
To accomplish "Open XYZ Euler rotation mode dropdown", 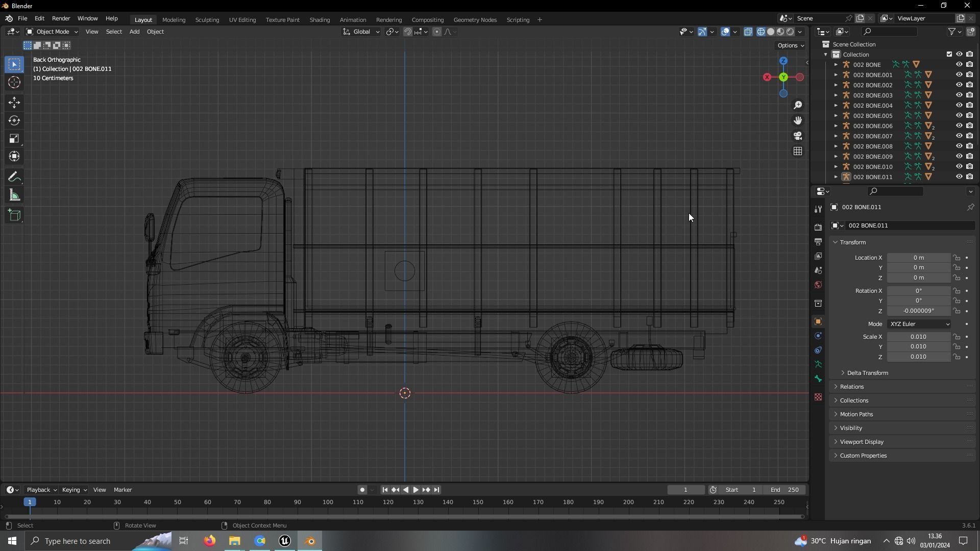I will tap(919, 324).
